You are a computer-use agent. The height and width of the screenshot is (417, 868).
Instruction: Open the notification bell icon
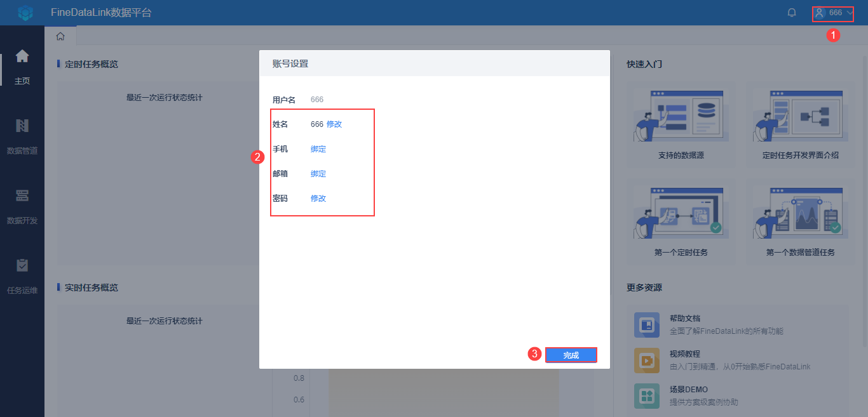tap(792, 13)
